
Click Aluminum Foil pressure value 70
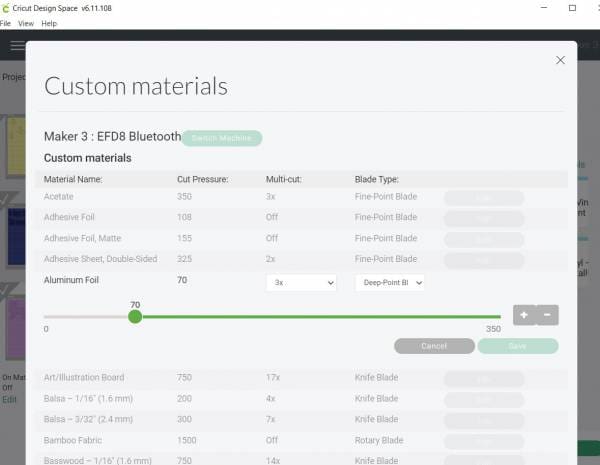pyautogui.click(x=182, y=280)
